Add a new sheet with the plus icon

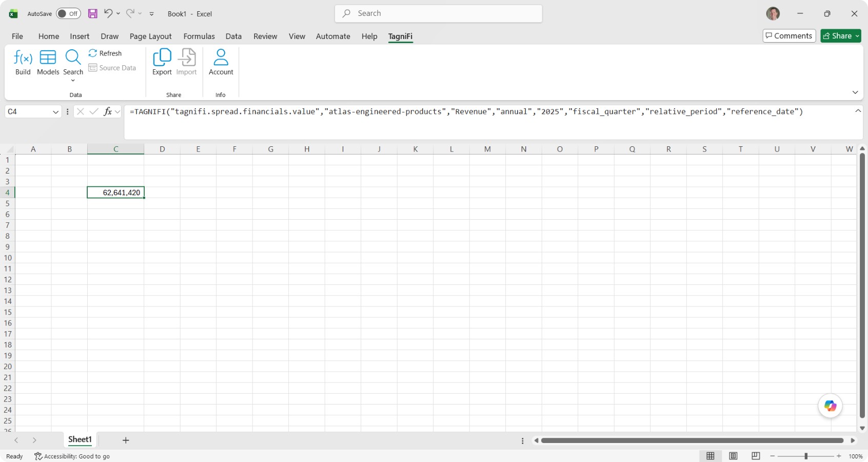pos(126,440)
